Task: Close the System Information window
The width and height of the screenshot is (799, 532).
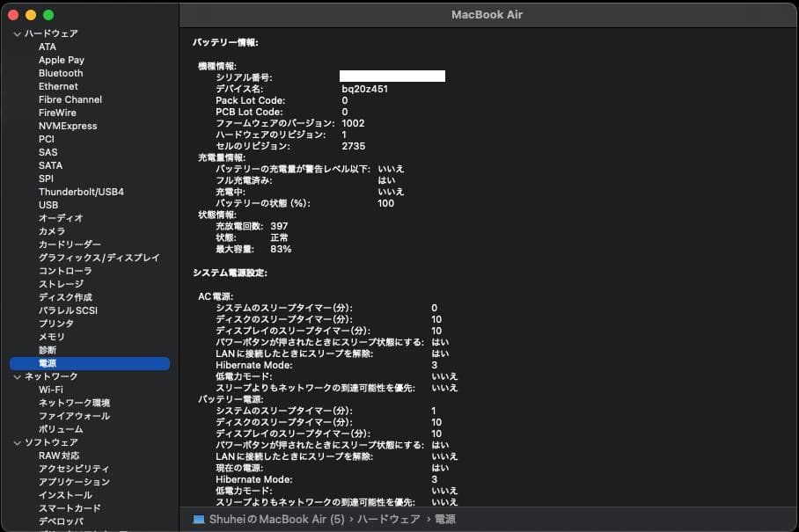Action: point(14,15)
